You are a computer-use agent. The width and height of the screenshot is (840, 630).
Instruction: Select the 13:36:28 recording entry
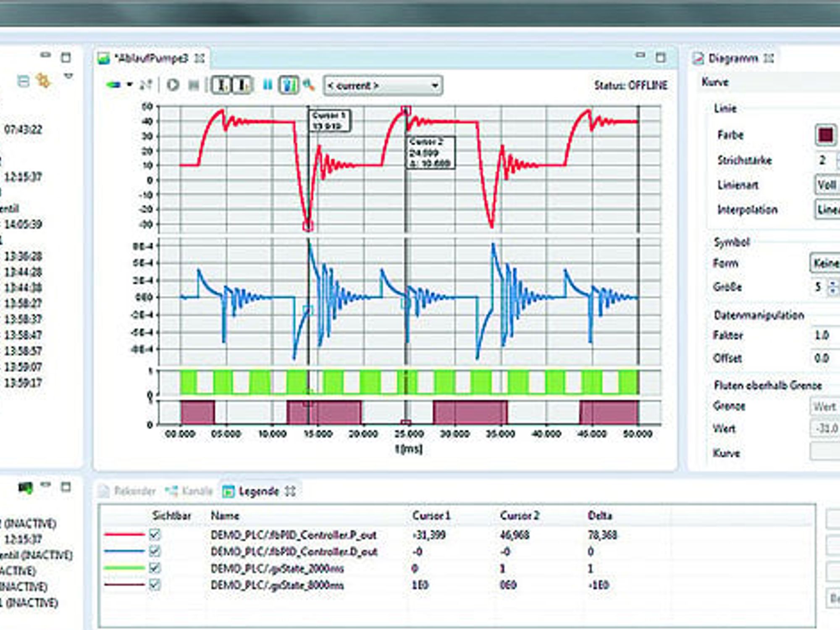coord(23,256)
